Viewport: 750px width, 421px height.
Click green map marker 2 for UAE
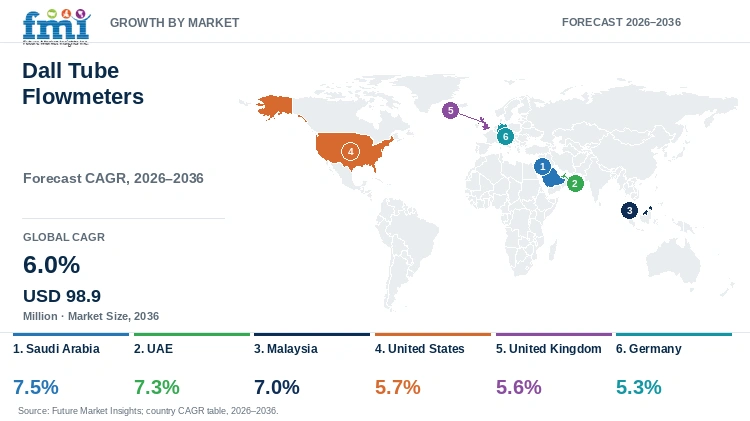click(x=575, y=183)
